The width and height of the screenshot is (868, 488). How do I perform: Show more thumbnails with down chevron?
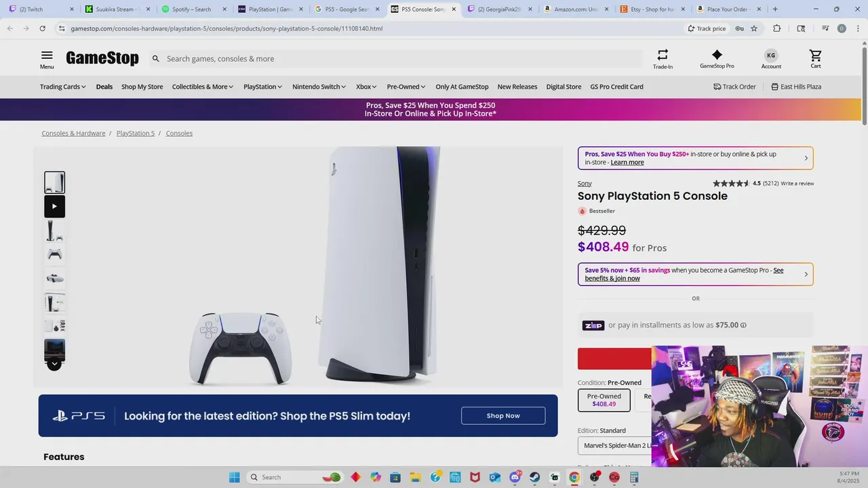(54, 364)
